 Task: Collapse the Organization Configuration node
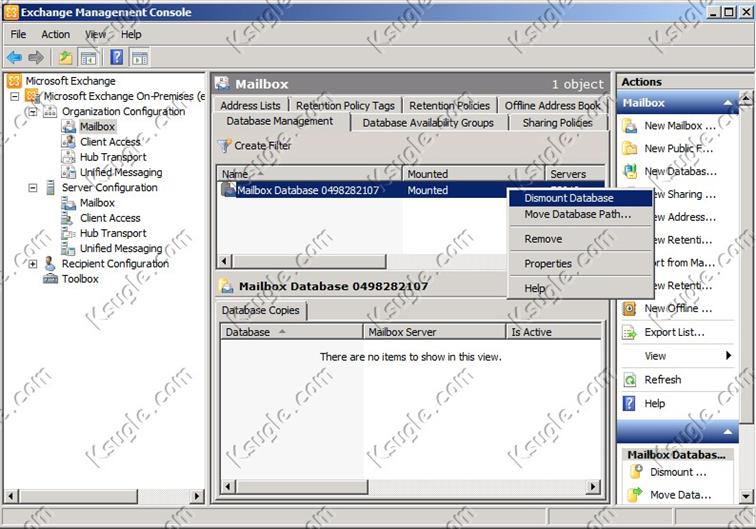tap(33, 112)
